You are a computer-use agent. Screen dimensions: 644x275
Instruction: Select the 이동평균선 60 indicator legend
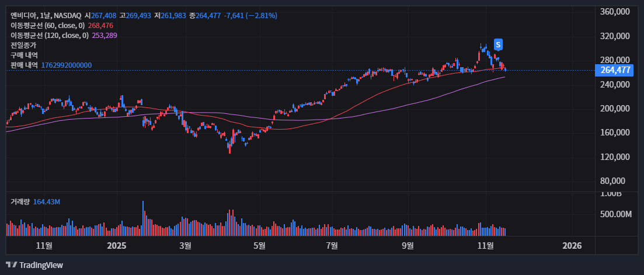pos(48,26)
